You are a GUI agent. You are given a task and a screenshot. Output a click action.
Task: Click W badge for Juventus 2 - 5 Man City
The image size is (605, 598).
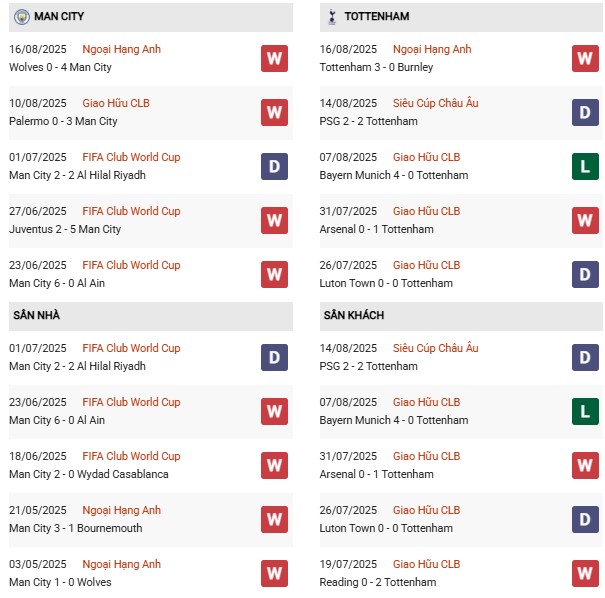(x=274, y=220)
